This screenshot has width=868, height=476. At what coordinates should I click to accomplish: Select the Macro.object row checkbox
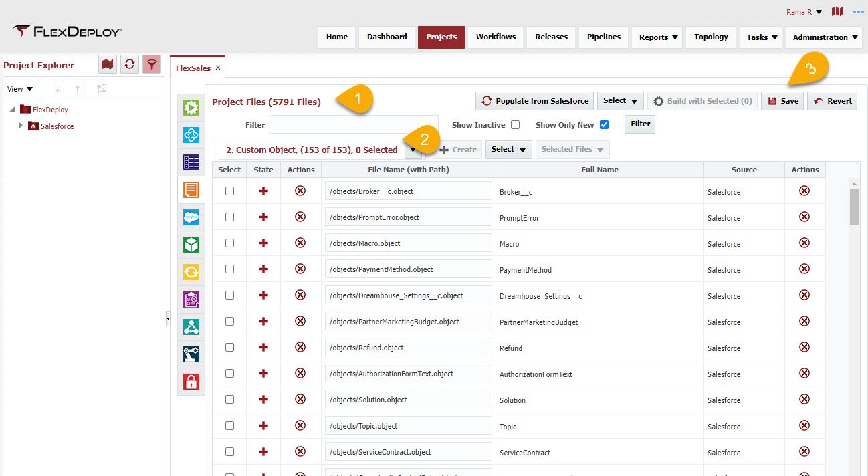click(229, 243)
